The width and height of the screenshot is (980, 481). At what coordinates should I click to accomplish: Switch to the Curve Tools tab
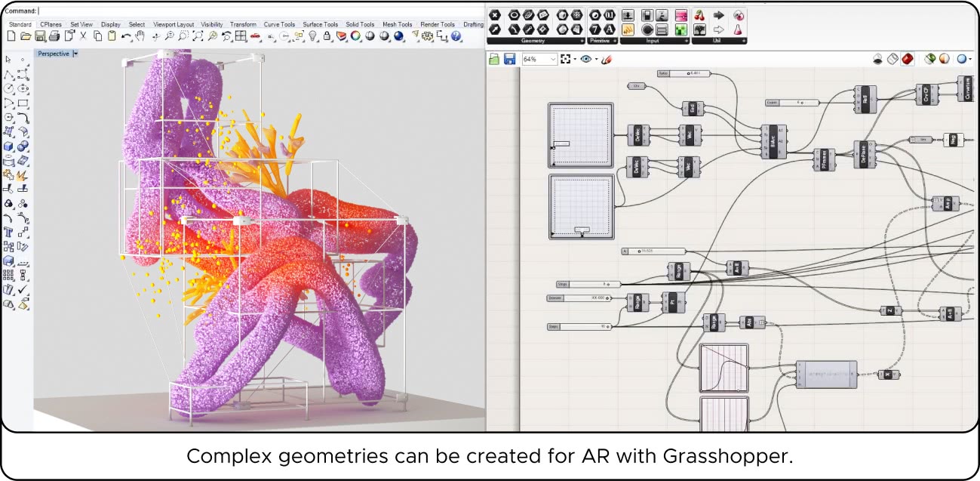click(279, 24)
